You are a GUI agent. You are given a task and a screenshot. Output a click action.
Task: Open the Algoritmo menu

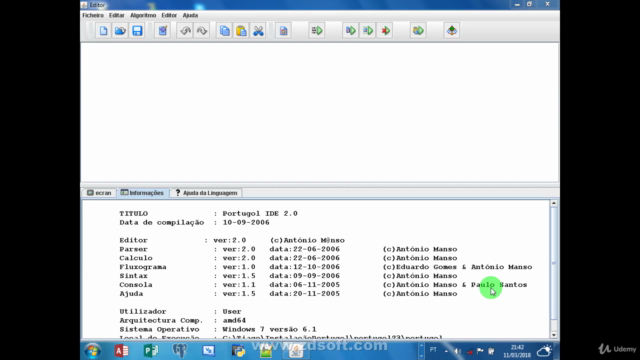[x=143, y=16]
